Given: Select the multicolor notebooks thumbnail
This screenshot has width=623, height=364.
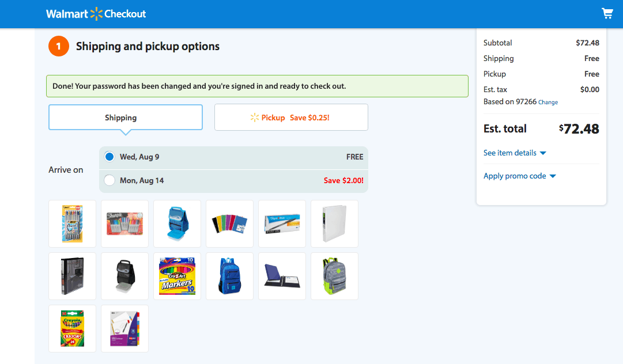Looking at the screenshot, I should tap(229, 223).
